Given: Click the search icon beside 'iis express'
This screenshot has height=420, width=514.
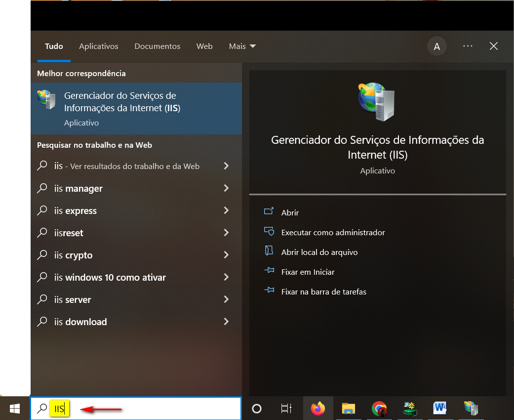Looking at the screenshot, I should click(42, 210).
